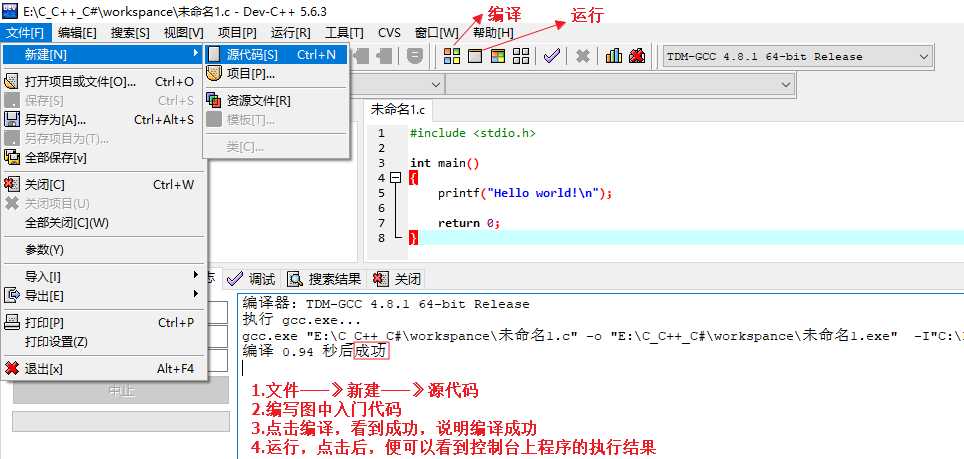The height and width of the screenshot is (459, 964).
Task: Switch to the 调试 bottom tab
Action: (x=251, y=280)
